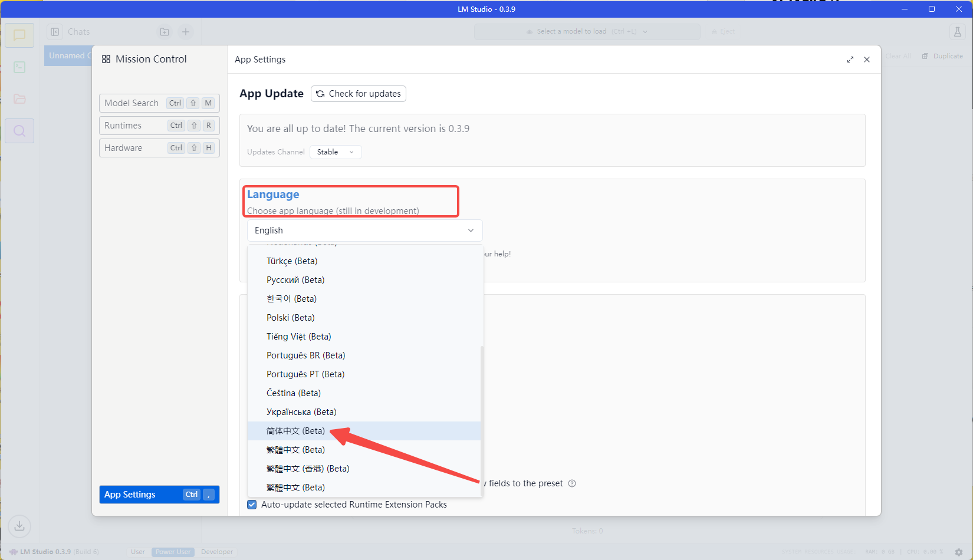
Task: Open the Runtimes tab
Action: 159,126
